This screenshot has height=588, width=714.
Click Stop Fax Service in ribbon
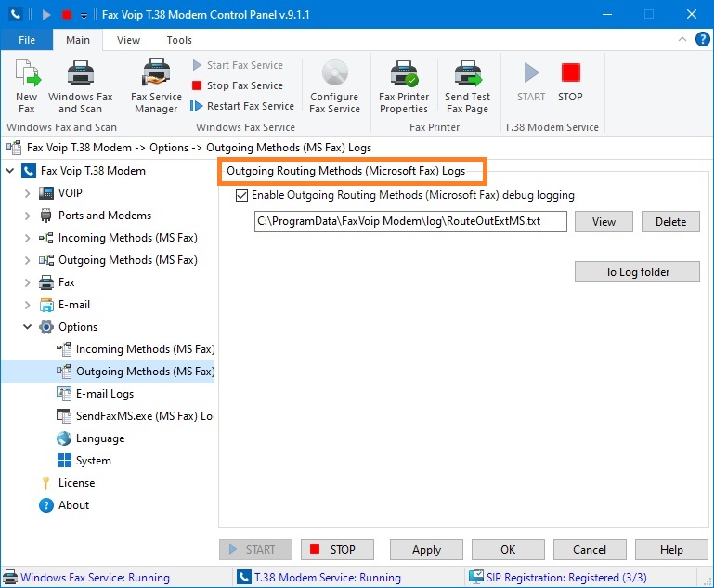point(238,85)
